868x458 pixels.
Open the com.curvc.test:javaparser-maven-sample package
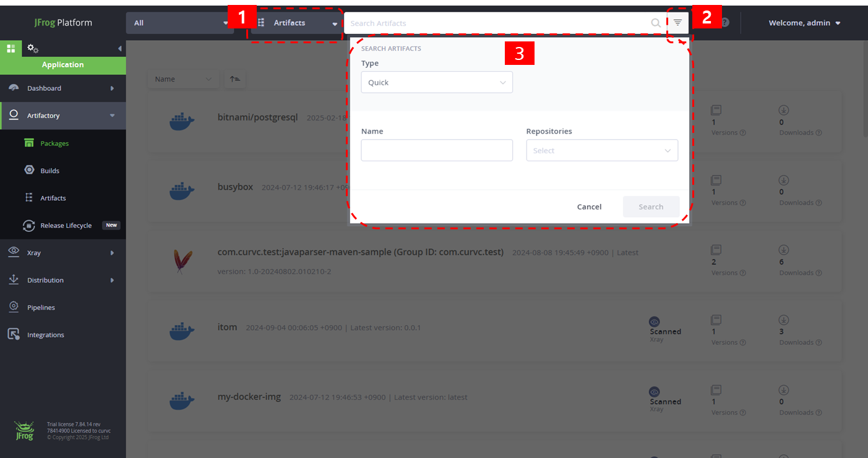click(x=361, y=252)
